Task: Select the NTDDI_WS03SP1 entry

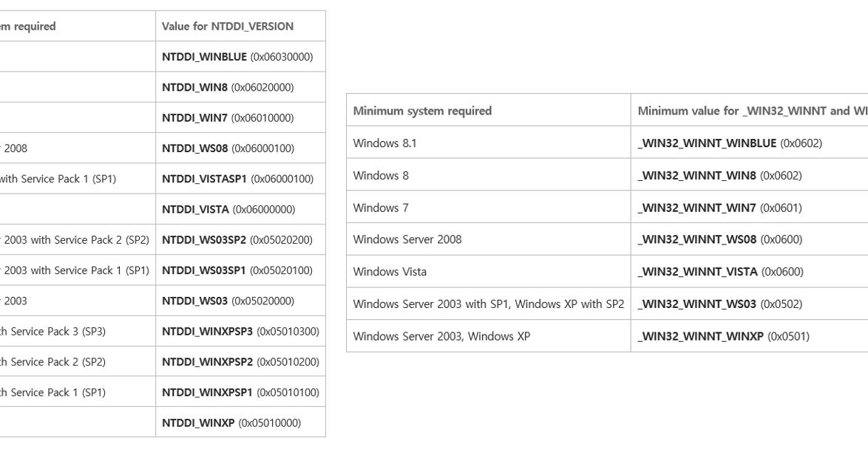Action: tap(240, 270)
